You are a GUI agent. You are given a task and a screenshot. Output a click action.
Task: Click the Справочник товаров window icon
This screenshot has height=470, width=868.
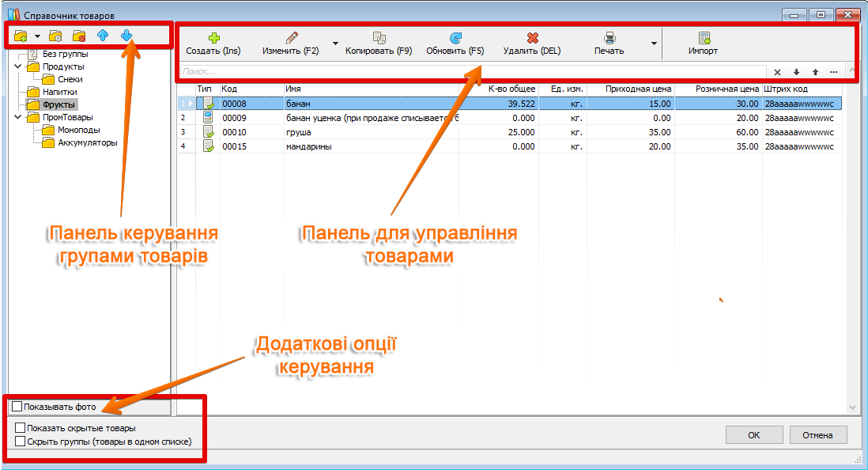(14, 15)
